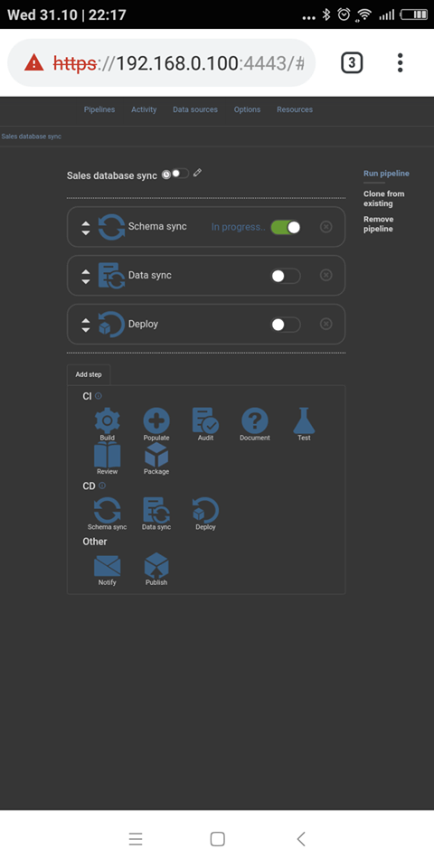This screenshot has height=868, width=434.
Task: Add the Populate step icon
Action: [156, 420]
